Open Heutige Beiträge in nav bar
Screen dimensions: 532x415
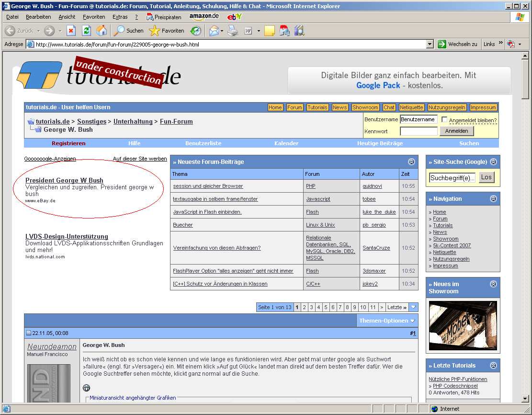point(380,143)
